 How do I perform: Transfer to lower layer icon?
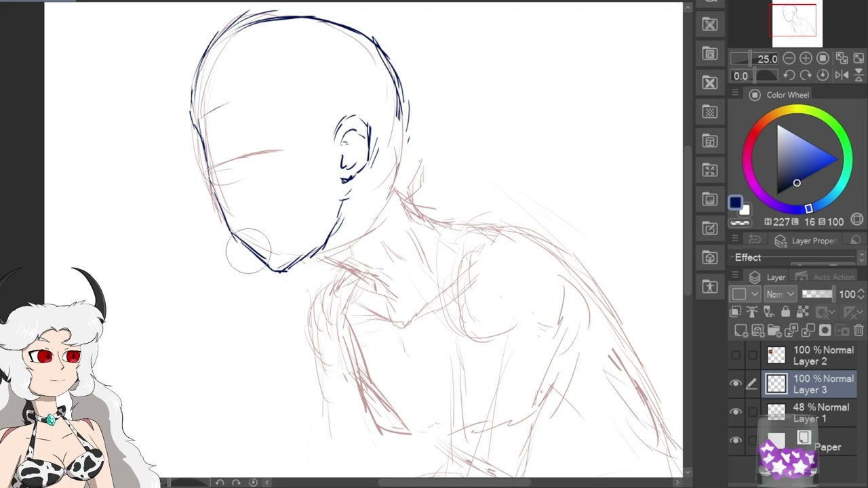coord(791,331)
